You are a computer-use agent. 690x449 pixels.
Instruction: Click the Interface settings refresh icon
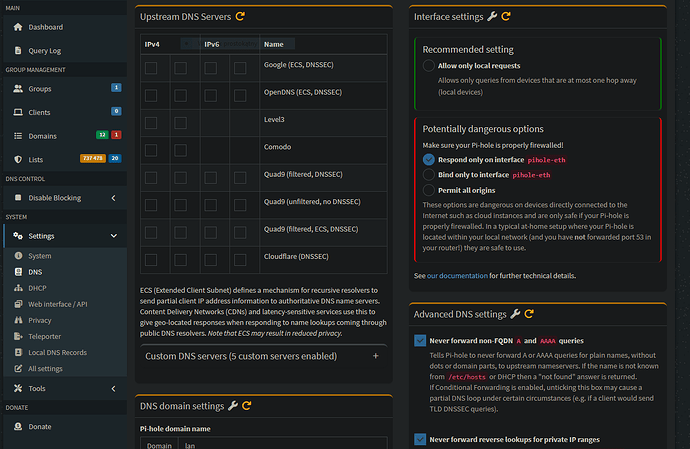tap(506, 16)
